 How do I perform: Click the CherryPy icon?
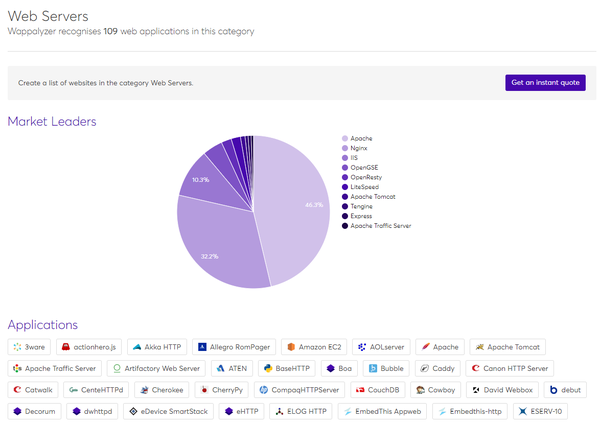(204, 390)
